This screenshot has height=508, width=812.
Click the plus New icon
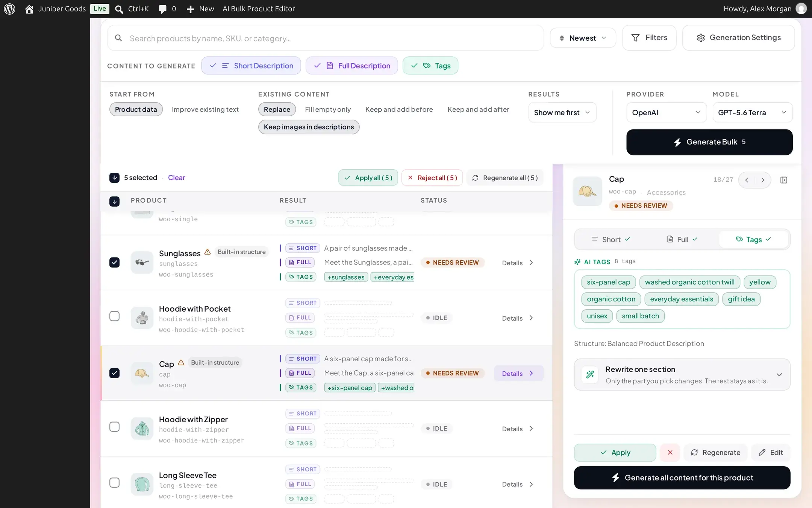[190, 9]
